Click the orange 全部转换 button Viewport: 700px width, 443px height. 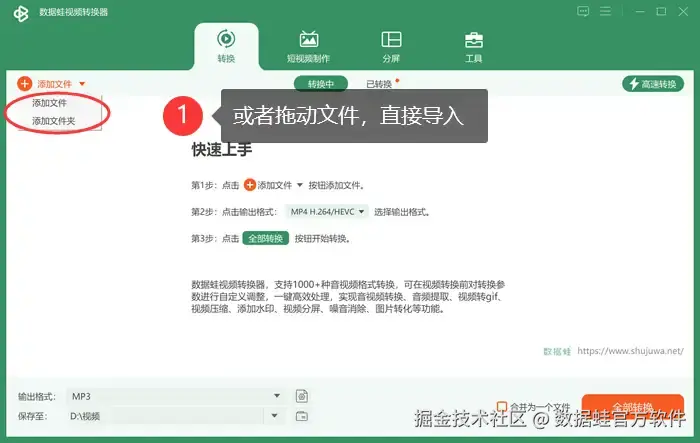633,407
